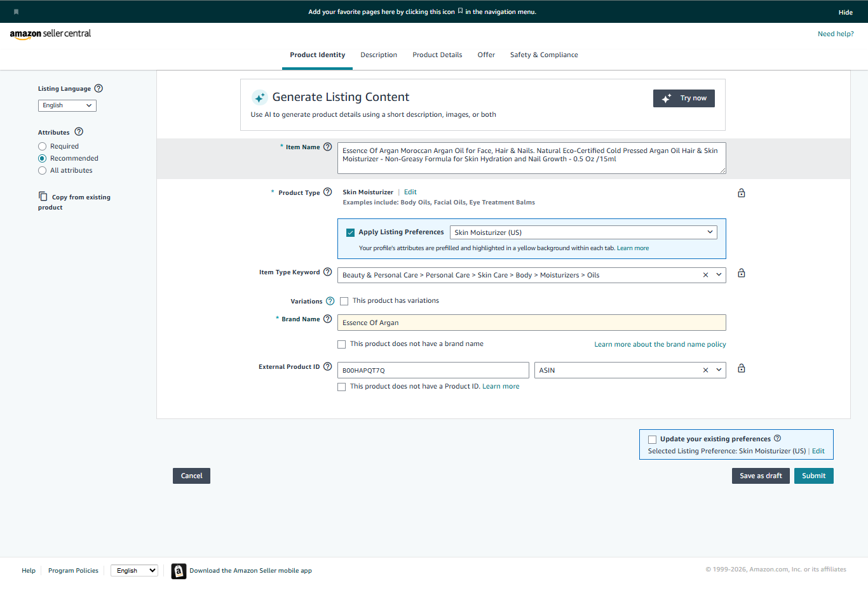Edit the selected listing preference

pos(818,451)
